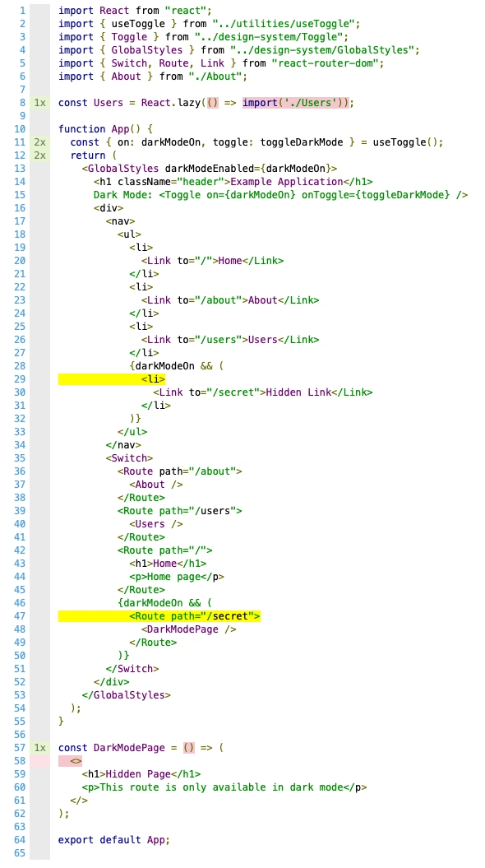
Task: Click the Route path="/" tag on line 42
Action: pos(164,550)
